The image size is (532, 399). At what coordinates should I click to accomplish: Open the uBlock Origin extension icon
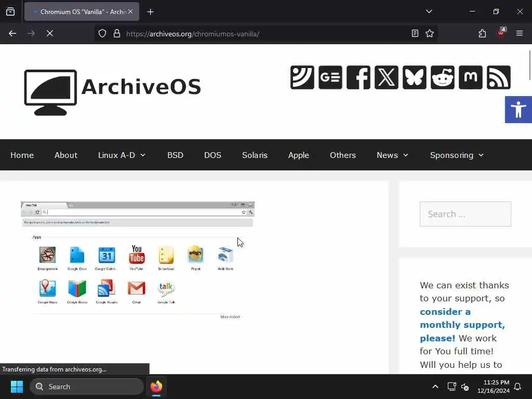point(501,33)
